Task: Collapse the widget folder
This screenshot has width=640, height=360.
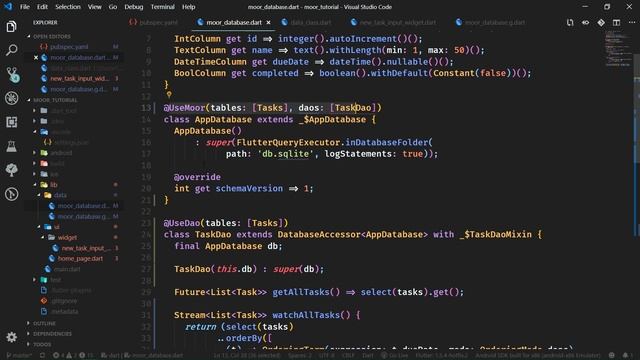Action: pos(67,237)
